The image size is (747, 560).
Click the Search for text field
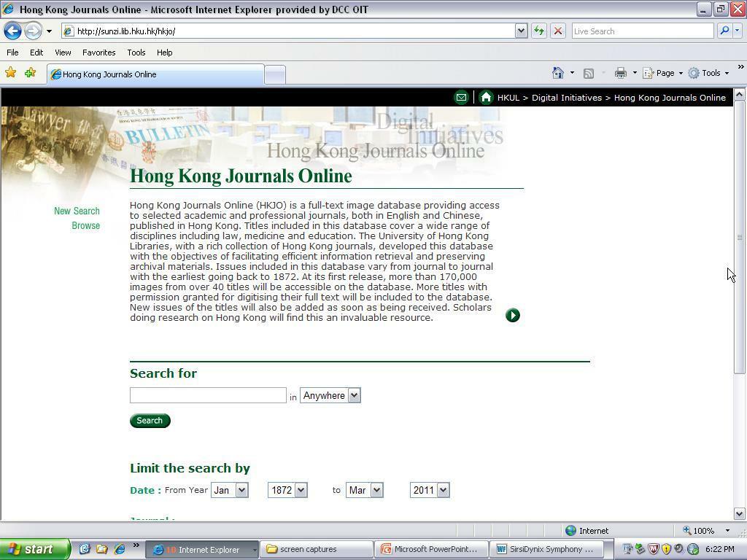[208, 395]
